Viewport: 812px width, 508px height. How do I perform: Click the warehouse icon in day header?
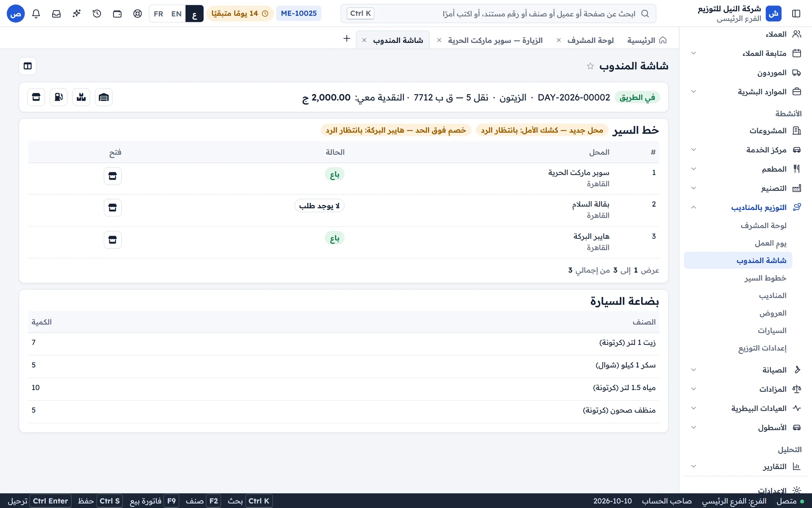[104, 98]
